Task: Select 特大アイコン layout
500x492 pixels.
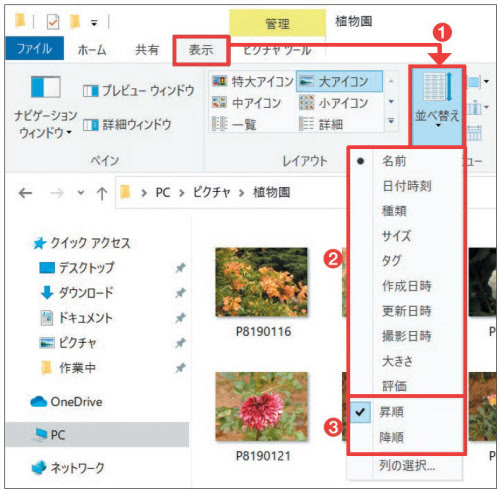Action: [253, 81]
